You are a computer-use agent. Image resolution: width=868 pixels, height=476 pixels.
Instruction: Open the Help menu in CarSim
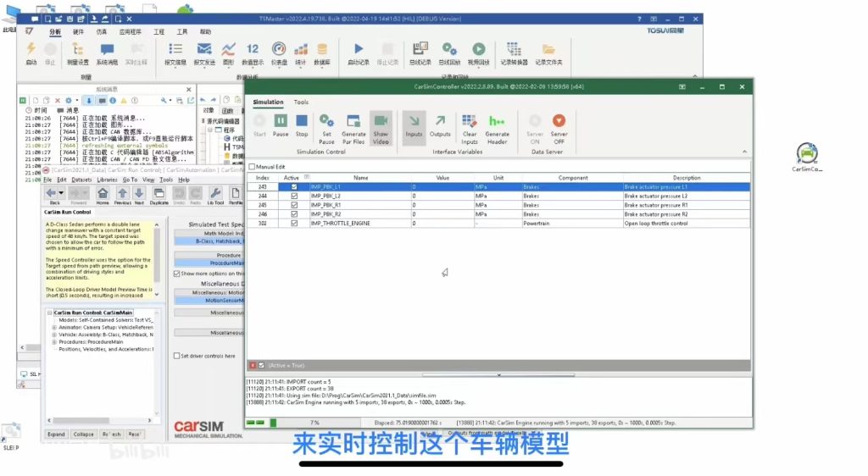tap(184, 180)
